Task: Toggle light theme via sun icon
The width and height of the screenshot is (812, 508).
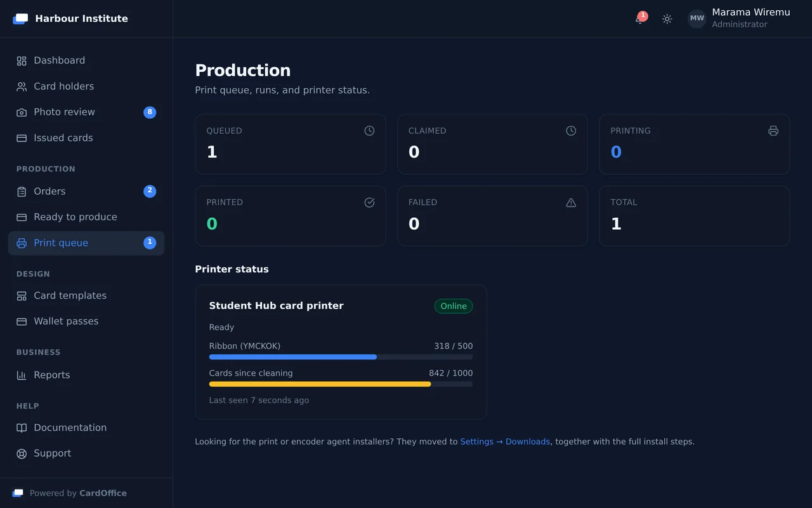Action: pyautogui.click(x=667, y=19)
